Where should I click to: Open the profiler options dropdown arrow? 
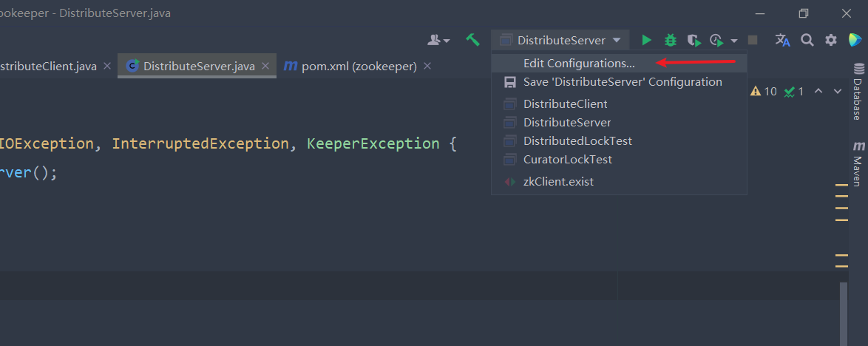pos(734,41)
